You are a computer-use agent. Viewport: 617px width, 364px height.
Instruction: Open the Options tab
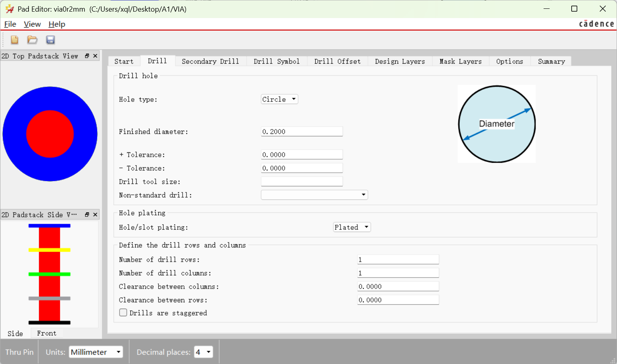click(509, 61)
